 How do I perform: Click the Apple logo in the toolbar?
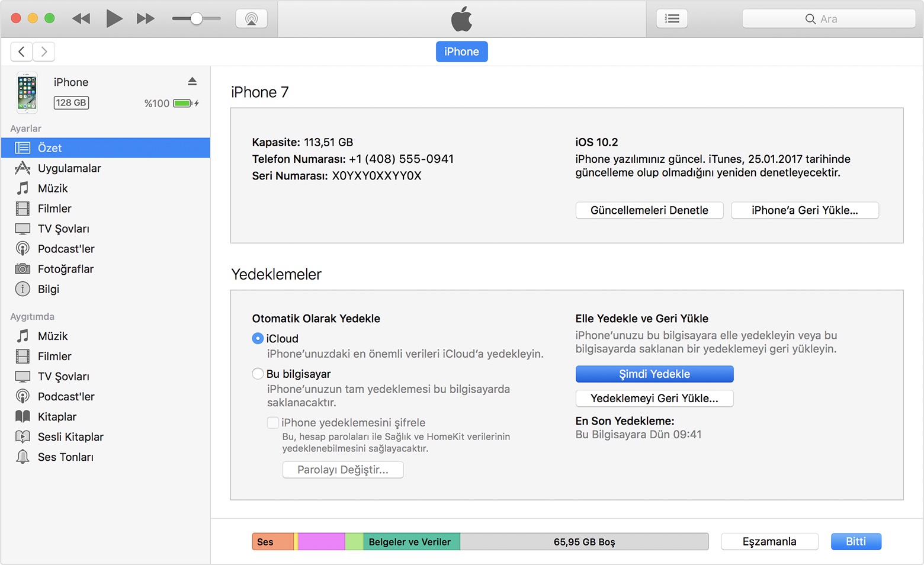coord(461,19)
